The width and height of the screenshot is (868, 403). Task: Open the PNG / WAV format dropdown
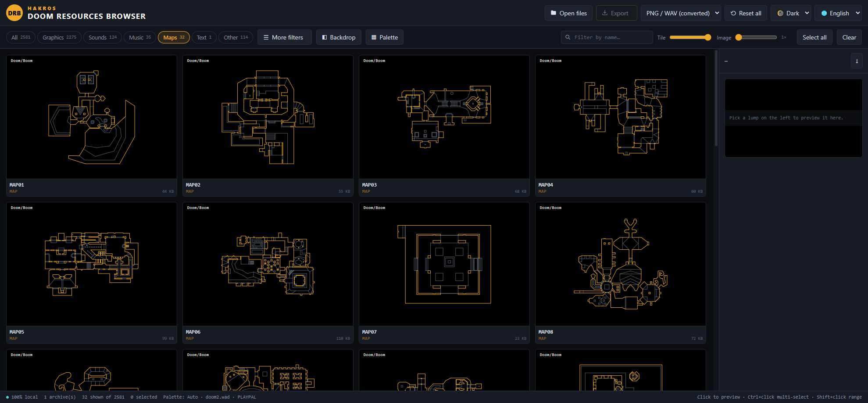pyautogui.click(x=681, y=13)
